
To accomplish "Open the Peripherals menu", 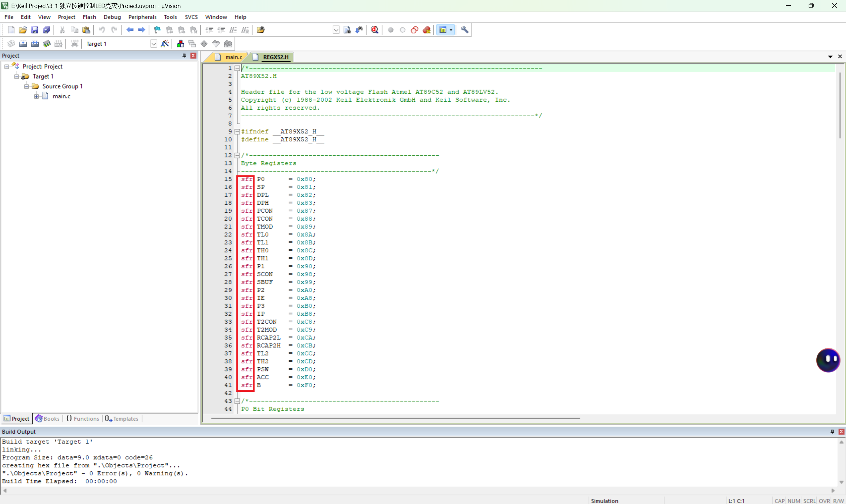I will [142, 17].
